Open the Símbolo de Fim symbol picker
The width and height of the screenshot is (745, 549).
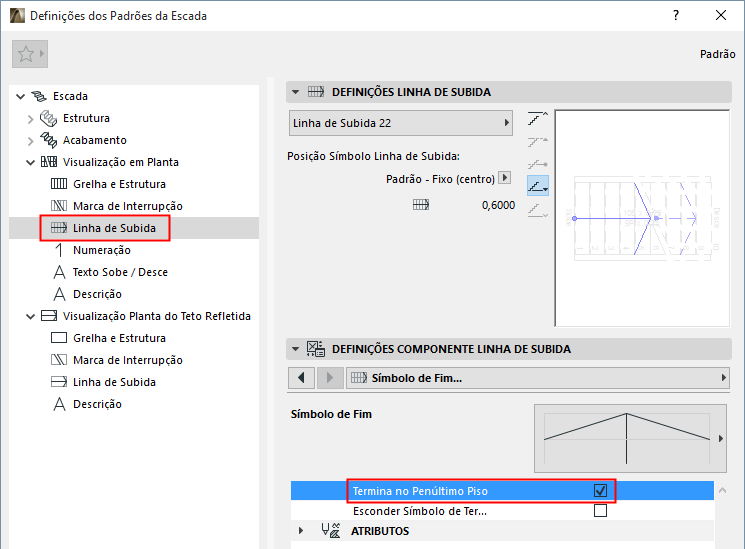630,438
